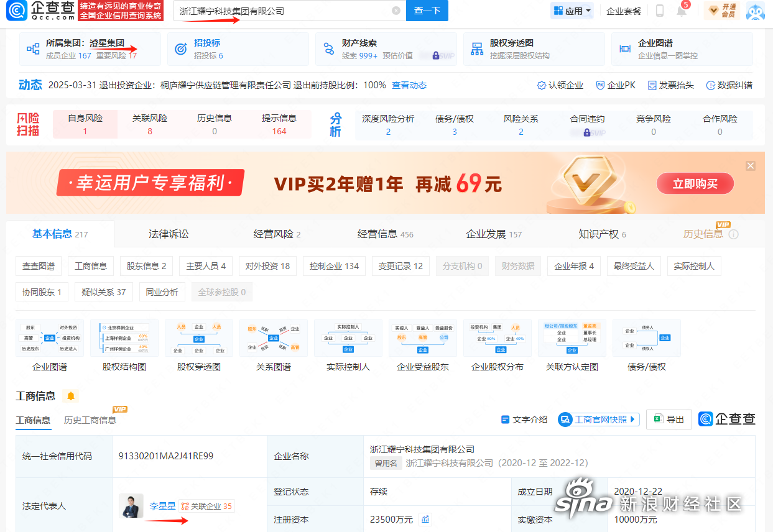Click the bell icon beside 工商信息 heading
Screen dimensions: 773x532
tap(71, 396)
